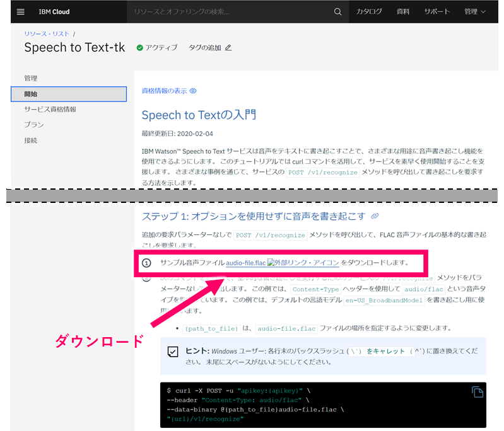This screenshot has height=431, width=504.
Task: Click 資格情報の表示 link
Action: coord(164,91)
